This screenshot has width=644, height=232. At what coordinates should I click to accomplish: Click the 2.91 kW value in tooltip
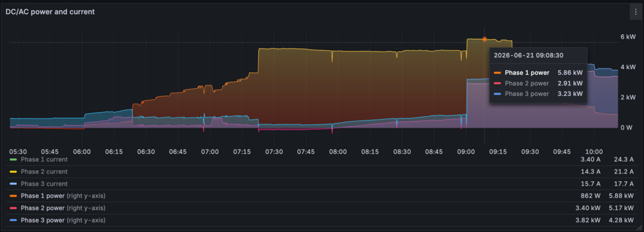point(570,84)
